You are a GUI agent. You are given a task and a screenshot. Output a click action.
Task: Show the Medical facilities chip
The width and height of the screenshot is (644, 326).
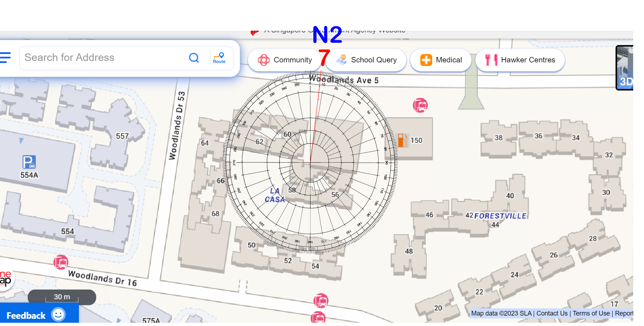pyautogui.click(x=441, y=60)
